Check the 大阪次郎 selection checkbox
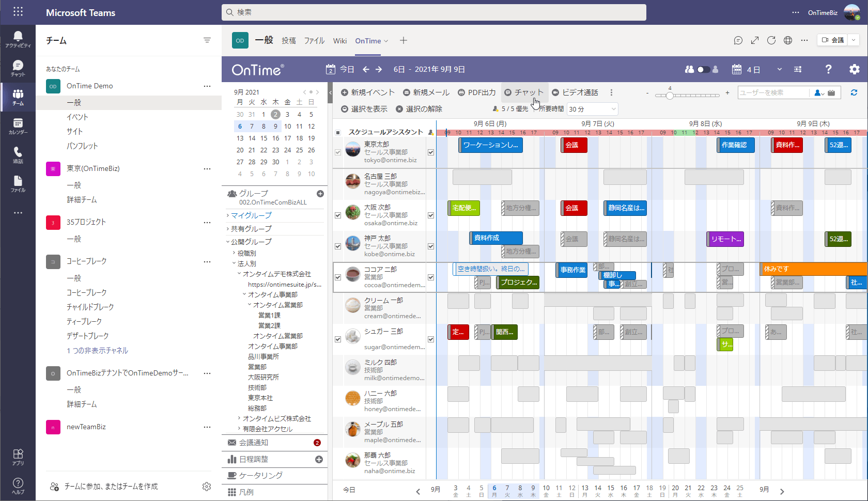Screen dimensions: 868x501 (338, 215)
